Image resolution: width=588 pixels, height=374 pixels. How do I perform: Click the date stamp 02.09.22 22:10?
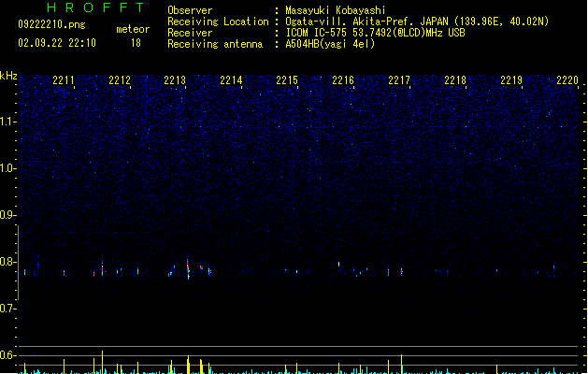[57, 43]
